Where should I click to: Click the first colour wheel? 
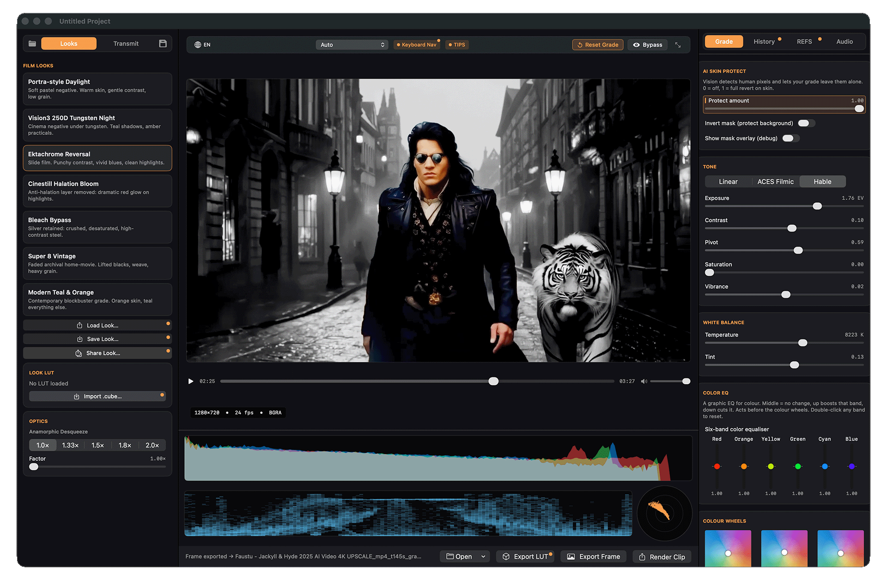click(x=728, y=548)
